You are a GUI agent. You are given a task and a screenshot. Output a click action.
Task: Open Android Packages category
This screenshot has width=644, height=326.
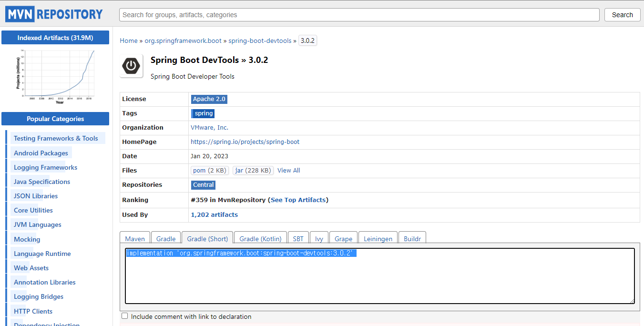41,153
